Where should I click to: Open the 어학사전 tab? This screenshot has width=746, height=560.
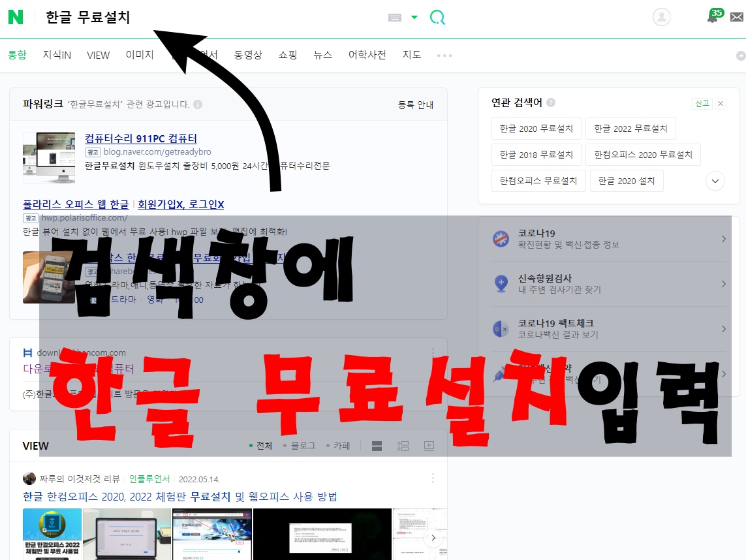pos(367,55)
